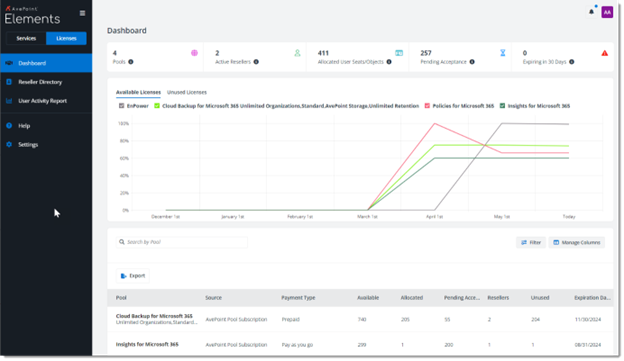Click the Dashboard sidebar icon
This screenshot has width=624, height=361.
9,63
